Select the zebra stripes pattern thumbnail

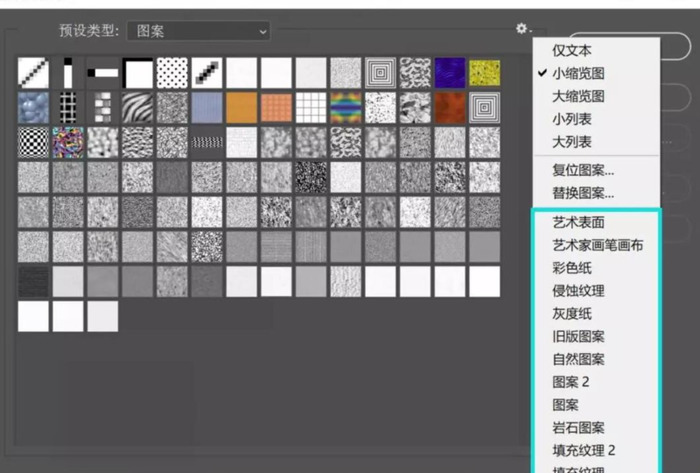(x=138, y=108)
